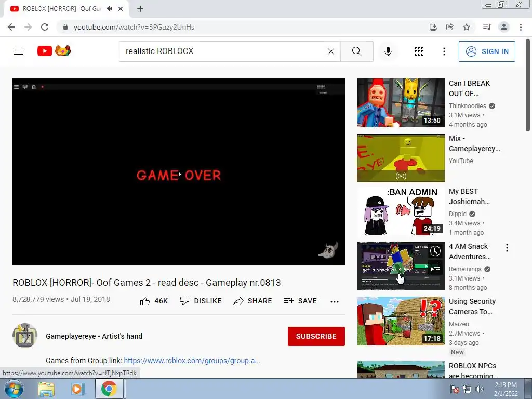Viewport: 532px width, 399px height.
Task: Open a new browser tab
Action: pos(140,9)
